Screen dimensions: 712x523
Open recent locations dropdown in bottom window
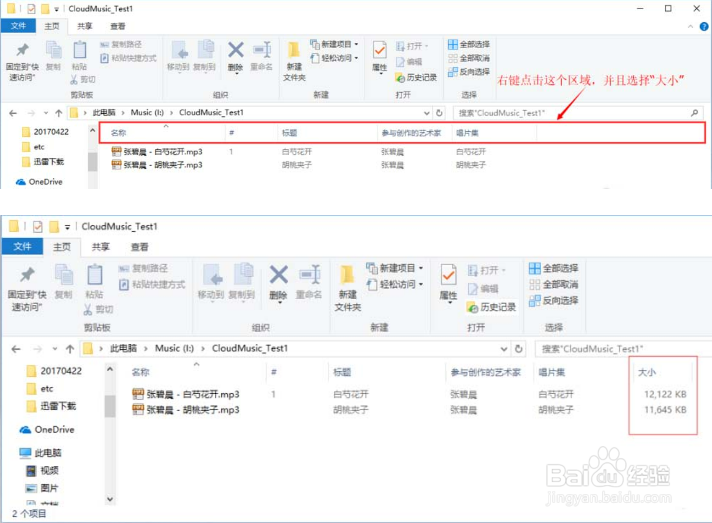(54, 349)
